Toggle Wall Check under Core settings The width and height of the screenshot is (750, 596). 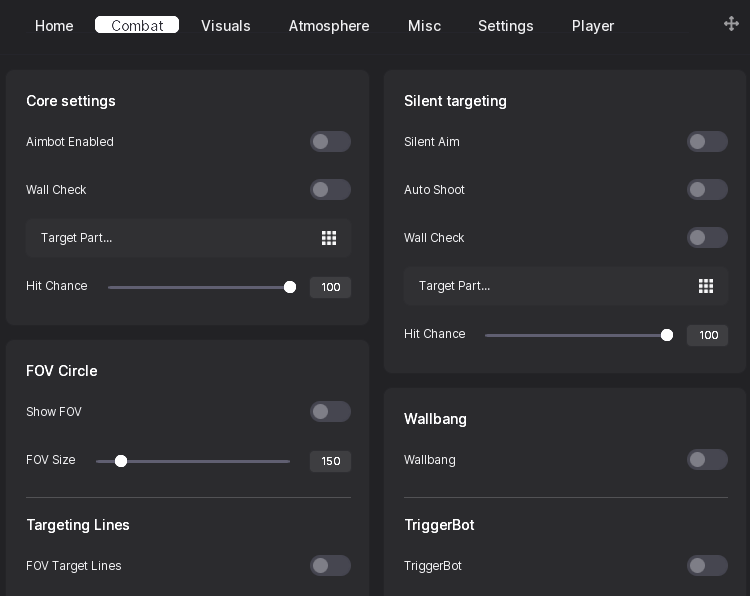point(330,189)
